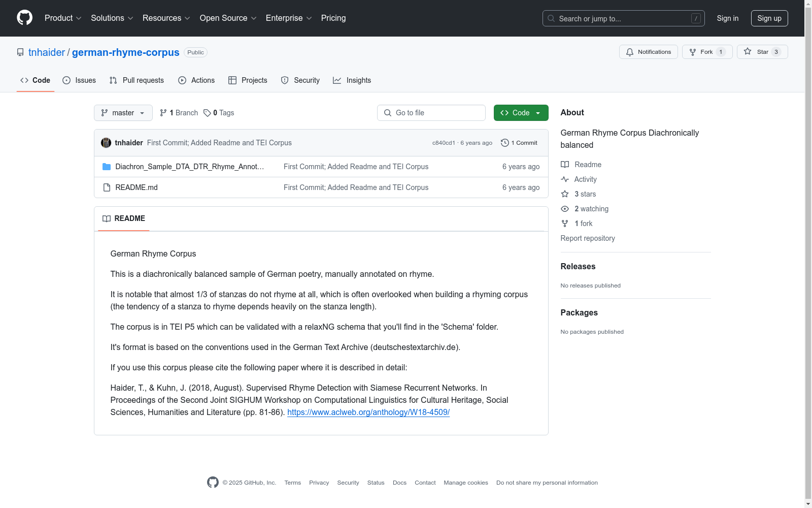Open the Enterprise dropdown
Image resolution: width=812 pixels, height=508 pixels.
click(289, 18)
